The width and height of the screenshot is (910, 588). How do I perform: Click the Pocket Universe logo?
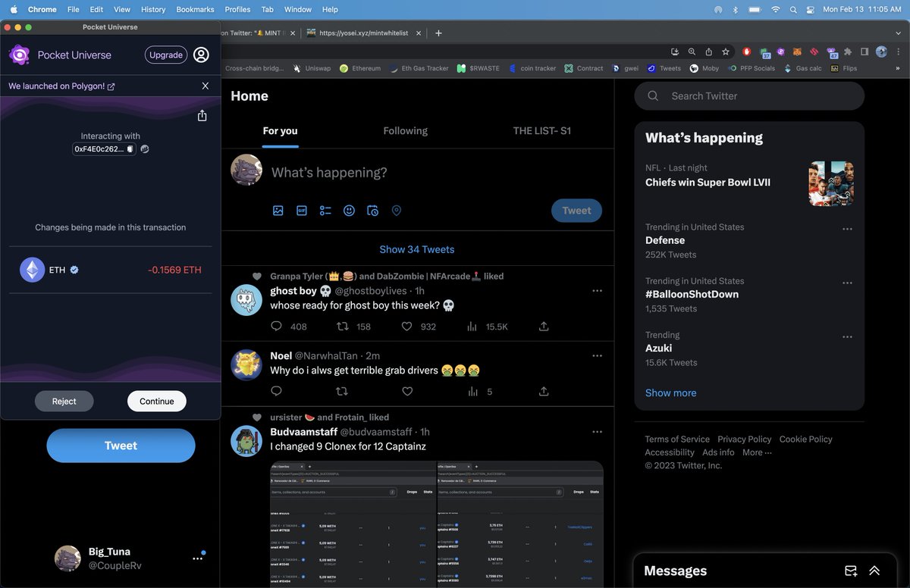(19, 55)
